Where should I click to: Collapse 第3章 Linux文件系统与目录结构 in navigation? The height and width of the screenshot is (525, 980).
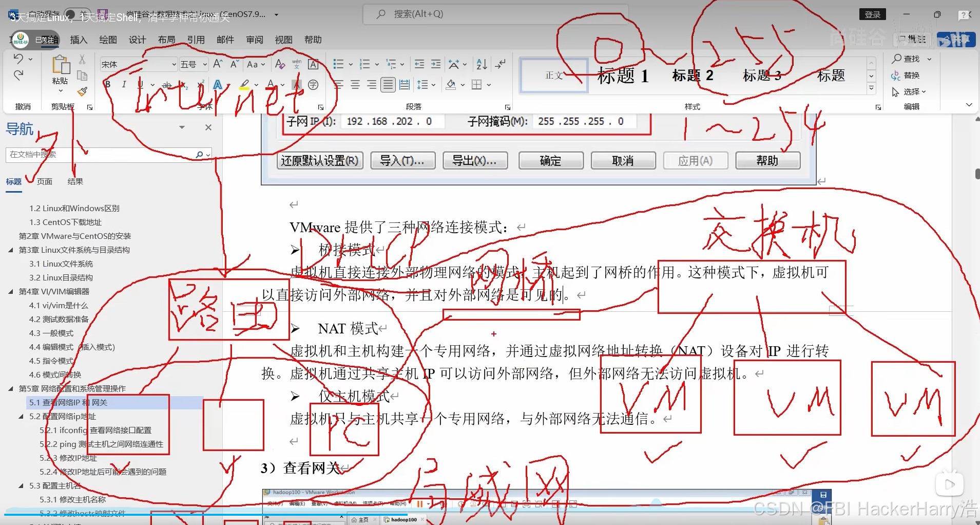(x=11, y=250)
